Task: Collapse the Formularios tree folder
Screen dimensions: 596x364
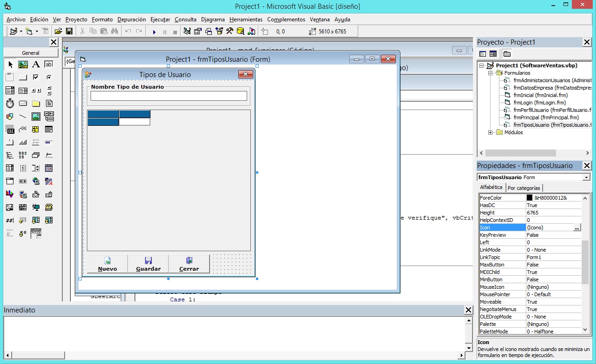Action: click(491, 73)
